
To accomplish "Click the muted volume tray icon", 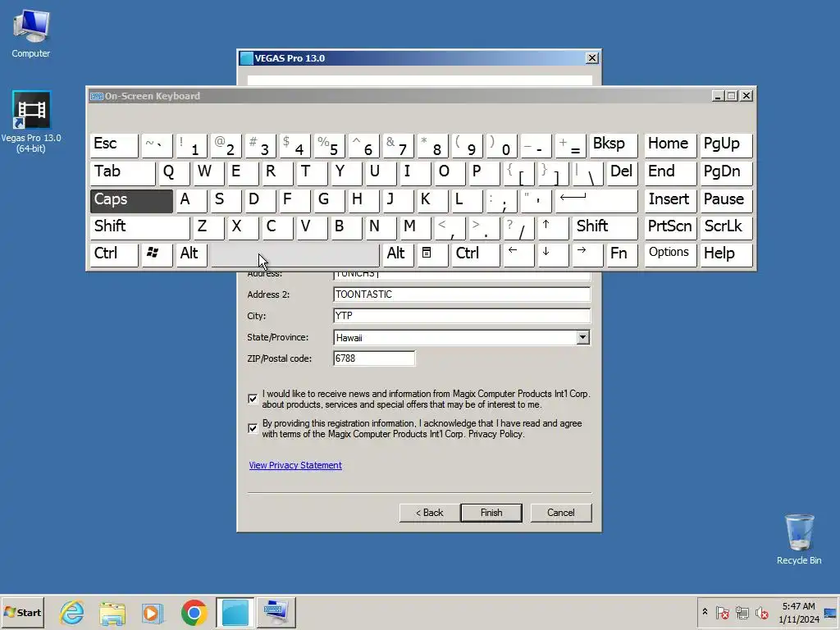I will pos(762,612).
